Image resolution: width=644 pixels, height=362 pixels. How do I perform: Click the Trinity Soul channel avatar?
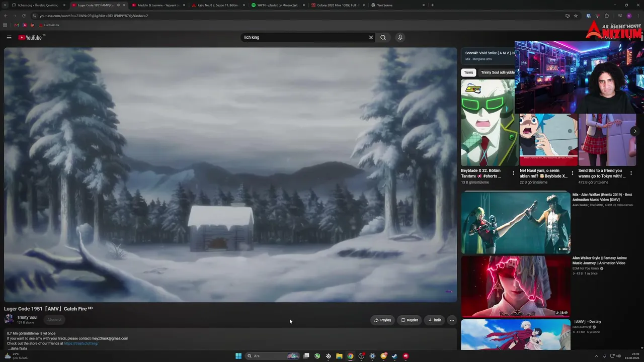tap(9, 319)
